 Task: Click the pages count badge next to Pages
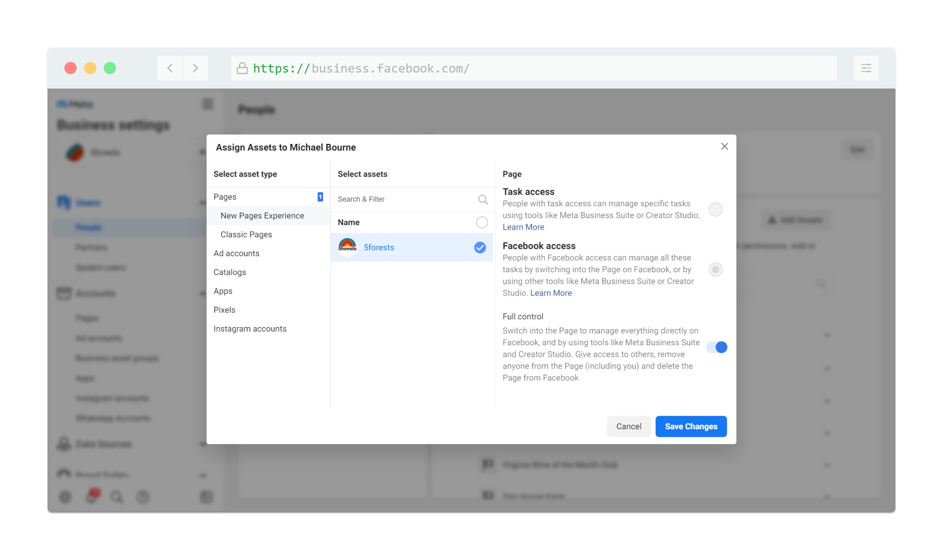[x=320, y=197]
